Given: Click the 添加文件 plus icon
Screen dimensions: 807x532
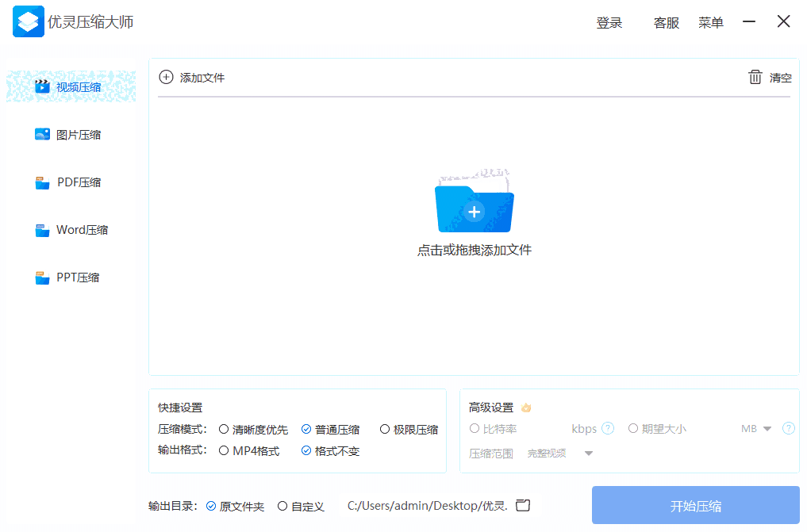Looking at the screenshot, I should pos(166,77).
